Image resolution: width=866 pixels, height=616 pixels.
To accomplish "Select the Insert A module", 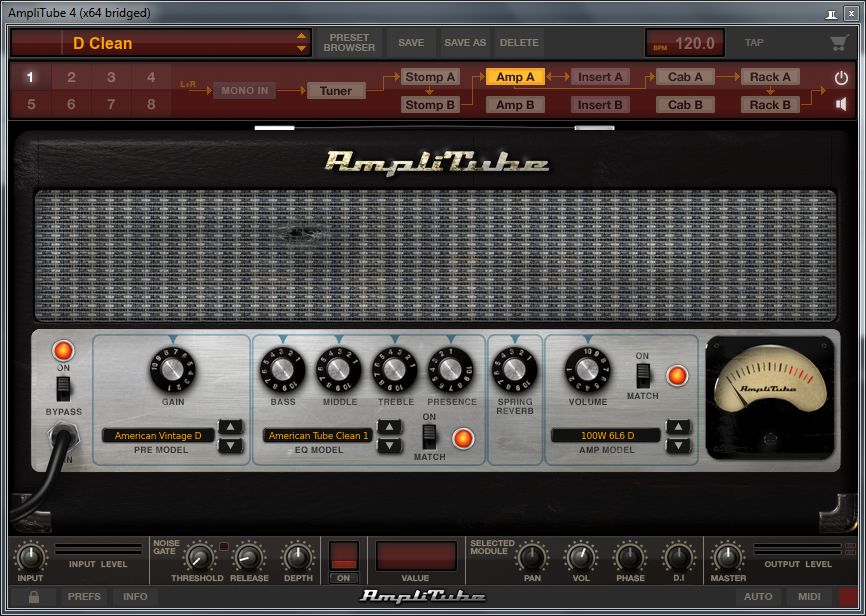I will [x=600, y=77].
